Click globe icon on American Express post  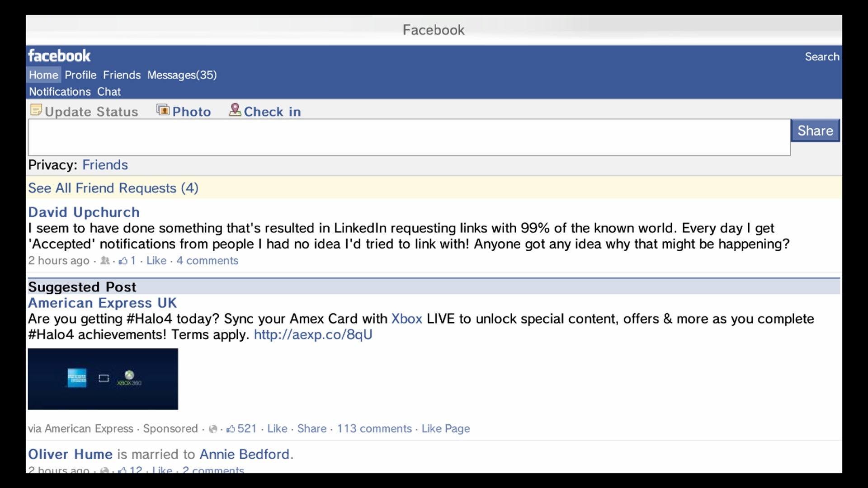pyautogui.click(x=213, y=429)
